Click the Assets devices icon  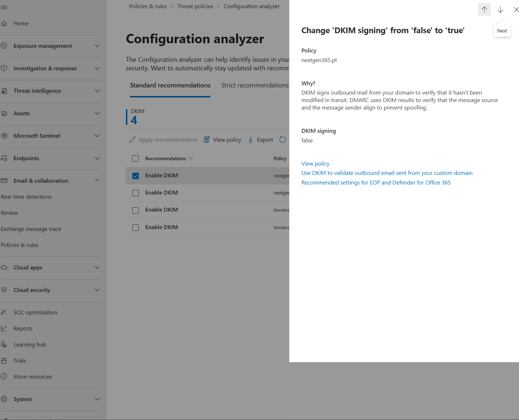tap(4, 113)
